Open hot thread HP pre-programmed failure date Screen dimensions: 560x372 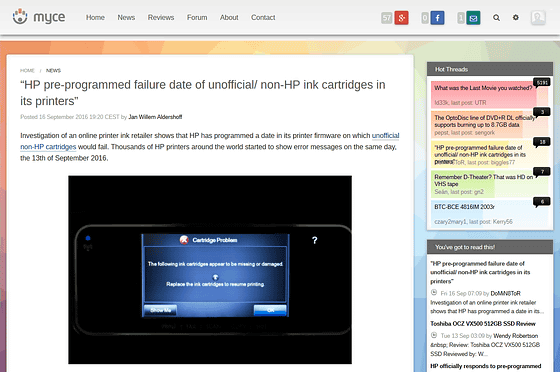pos(480,154)
